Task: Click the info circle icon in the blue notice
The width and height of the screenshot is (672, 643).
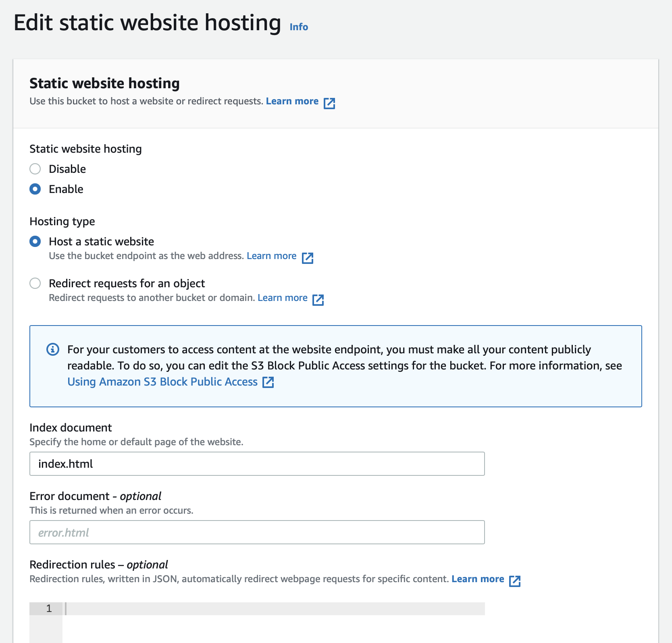Action: point(53,349)
